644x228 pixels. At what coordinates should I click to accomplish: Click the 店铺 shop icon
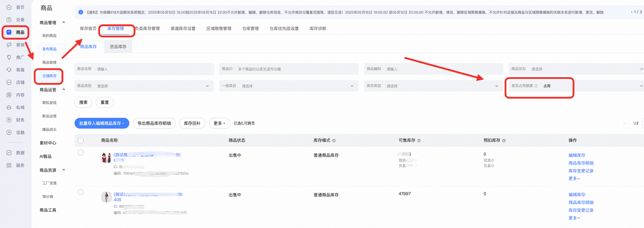click(x=9, y=82)
